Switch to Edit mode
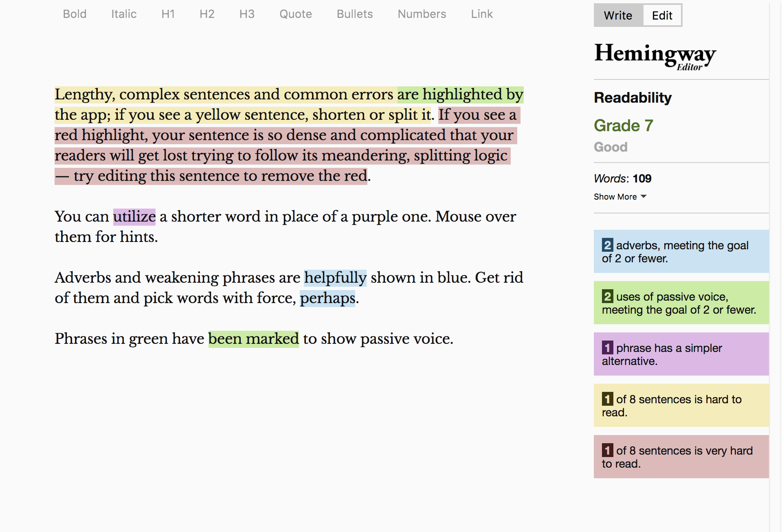The image size is (782, 532). (662, 15)
